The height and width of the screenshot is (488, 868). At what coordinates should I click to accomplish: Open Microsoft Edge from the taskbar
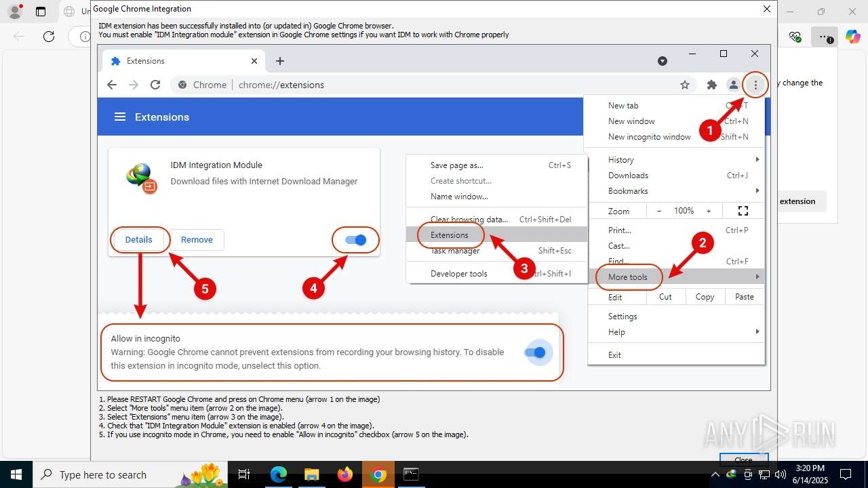pyautogui.click(x=279, y=474)
